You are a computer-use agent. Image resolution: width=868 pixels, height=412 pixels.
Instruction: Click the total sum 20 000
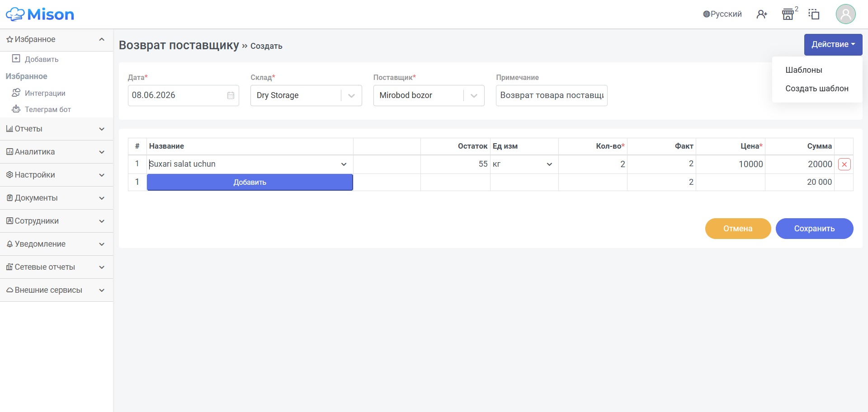click(x=819, y=182)
